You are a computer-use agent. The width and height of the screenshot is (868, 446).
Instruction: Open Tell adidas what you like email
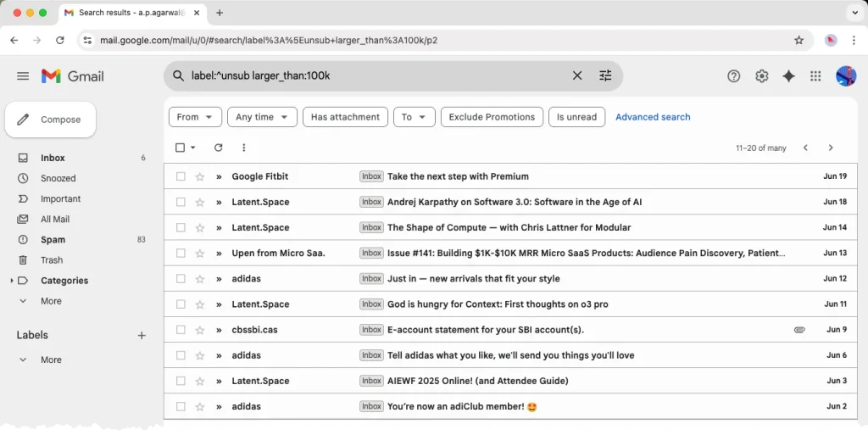point(510,355)
